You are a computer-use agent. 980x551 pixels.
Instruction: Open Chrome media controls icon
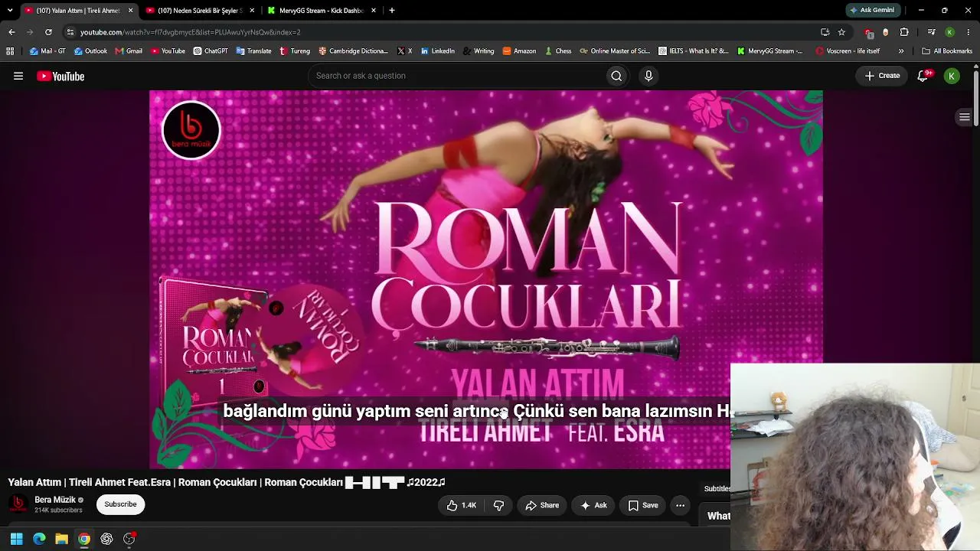point(931,32)
